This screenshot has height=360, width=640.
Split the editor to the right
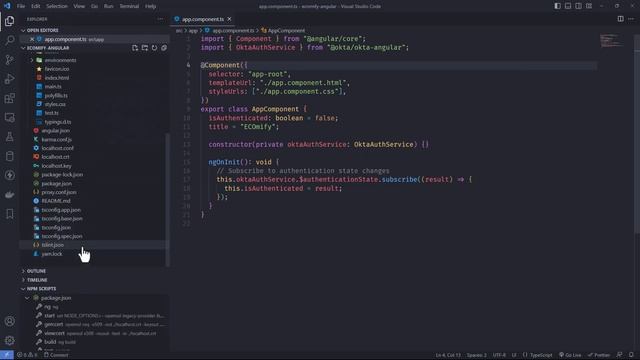(620, 19)
